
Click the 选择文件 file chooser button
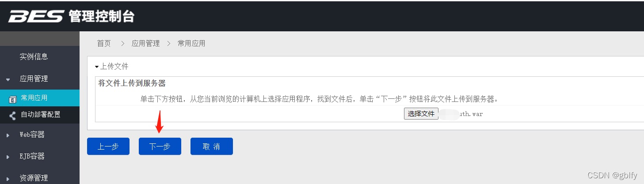[421, 114]
